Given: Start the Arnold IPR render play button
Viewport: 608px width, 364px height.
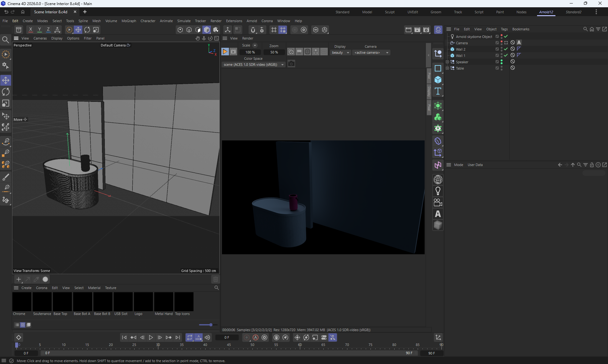Looking at the screenshot, I should coord(225,52).
